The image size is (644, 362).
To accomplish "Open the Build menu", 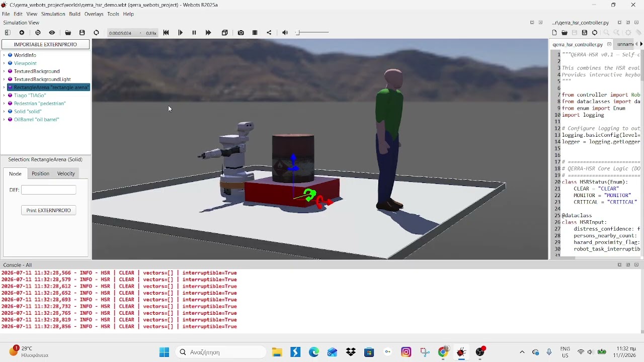I will 74,14.
